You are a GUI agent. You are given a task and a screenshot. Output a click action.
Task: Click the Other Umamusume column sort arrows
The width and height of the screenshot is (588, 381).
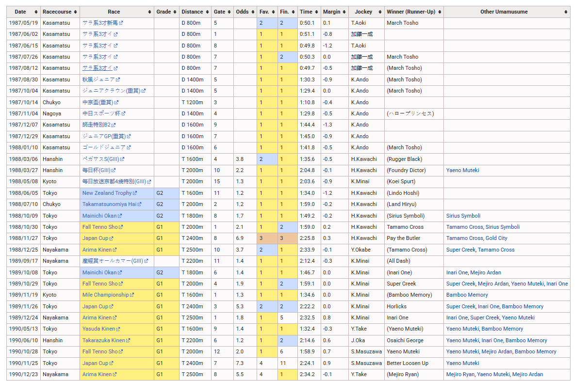pos(566,12)
